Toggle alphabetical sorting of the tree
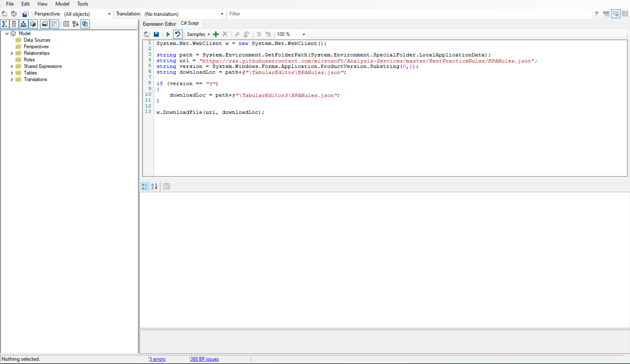 pyautogui.click(x=76, y=24)
